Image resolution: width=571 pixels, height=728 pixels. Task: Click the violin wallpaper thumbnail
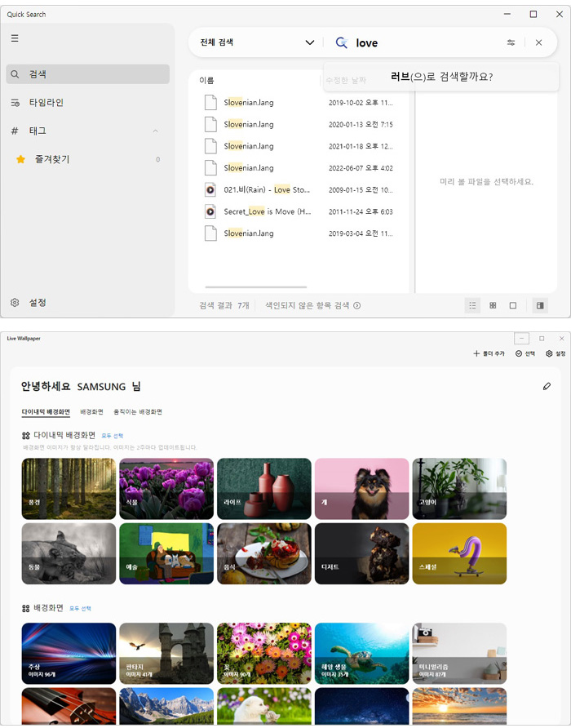click(x=69, y=706)
